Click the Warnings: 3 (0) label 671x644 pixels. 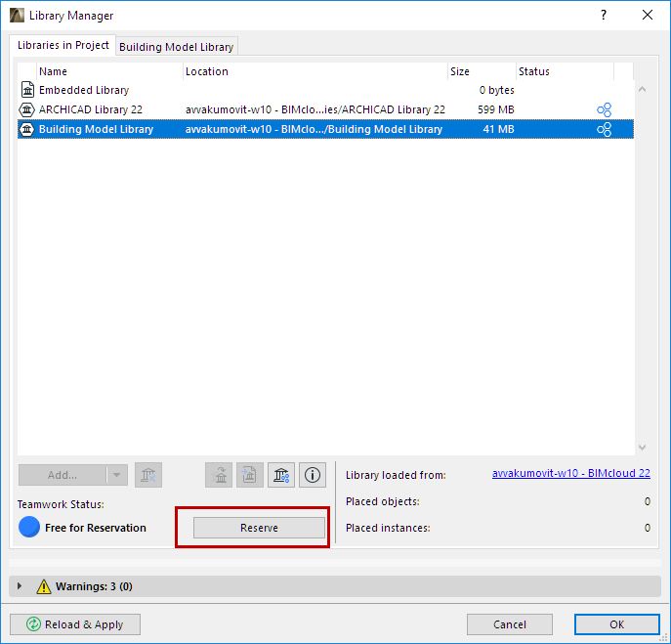(x=94, y=586)
